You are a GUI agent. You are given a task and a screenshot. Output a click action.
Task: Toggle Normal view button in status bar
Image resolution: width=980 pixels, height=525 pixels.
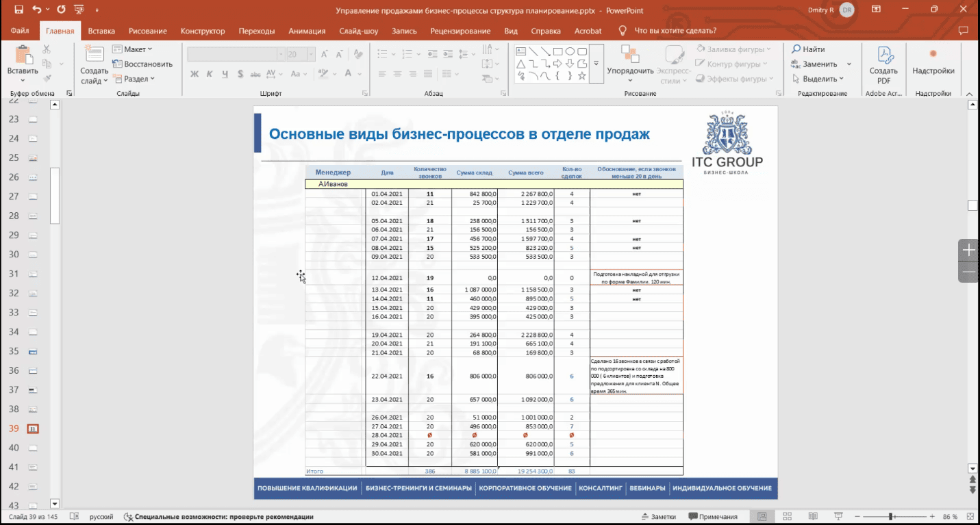762,516
